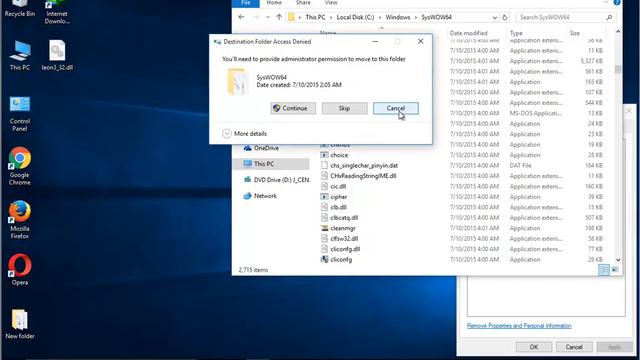Launch Google Chrome from desktop
640x360 pixels.
pyautogui.click(x=20, y=167)
